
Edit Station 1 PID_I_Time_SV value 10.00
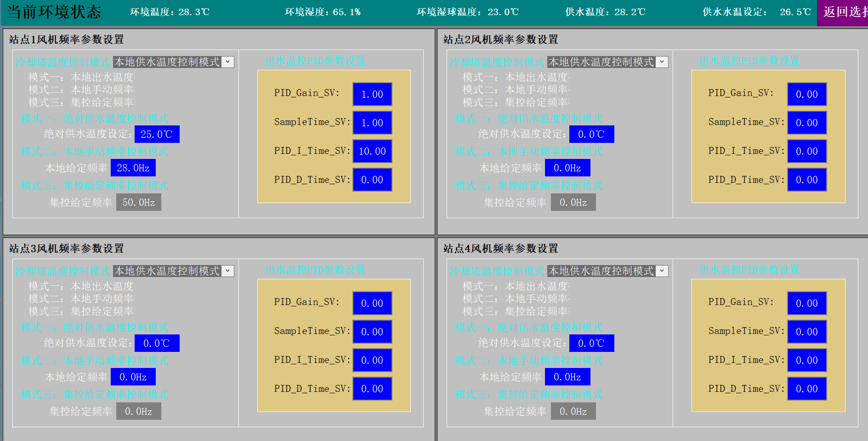(372, 151)
